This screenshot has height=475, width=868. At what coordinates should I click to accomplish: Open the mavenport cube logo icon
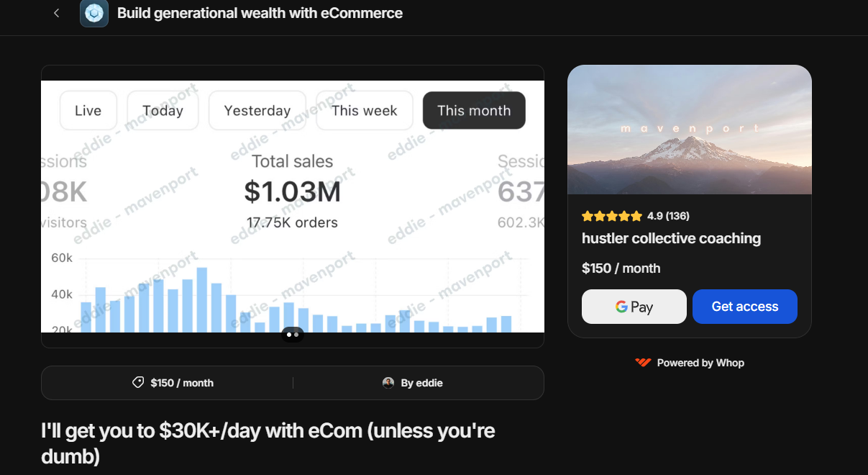pos(94,13)
